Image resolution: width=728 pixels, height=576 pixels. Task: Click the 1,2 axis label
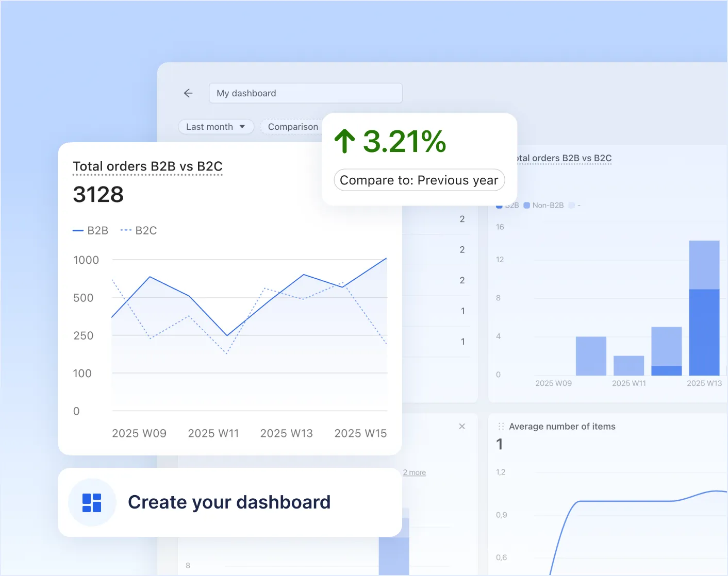pos(501,472)
